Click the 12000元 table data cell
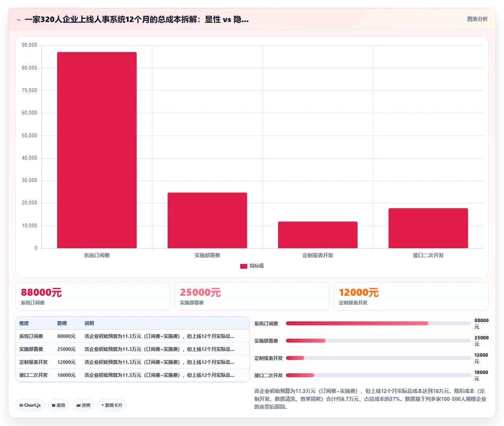The image size is (504, 426). click(x=67, y=362)
